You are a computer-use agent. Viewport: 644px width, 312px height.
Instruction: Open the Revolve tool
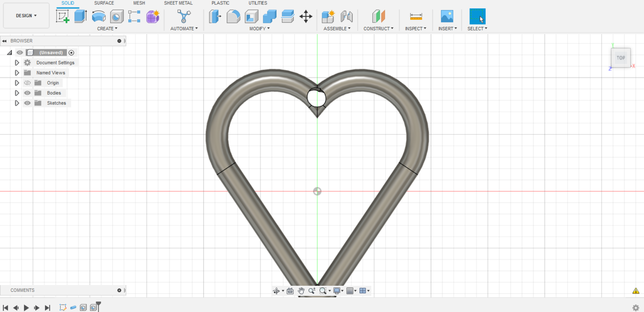[99, 16]
